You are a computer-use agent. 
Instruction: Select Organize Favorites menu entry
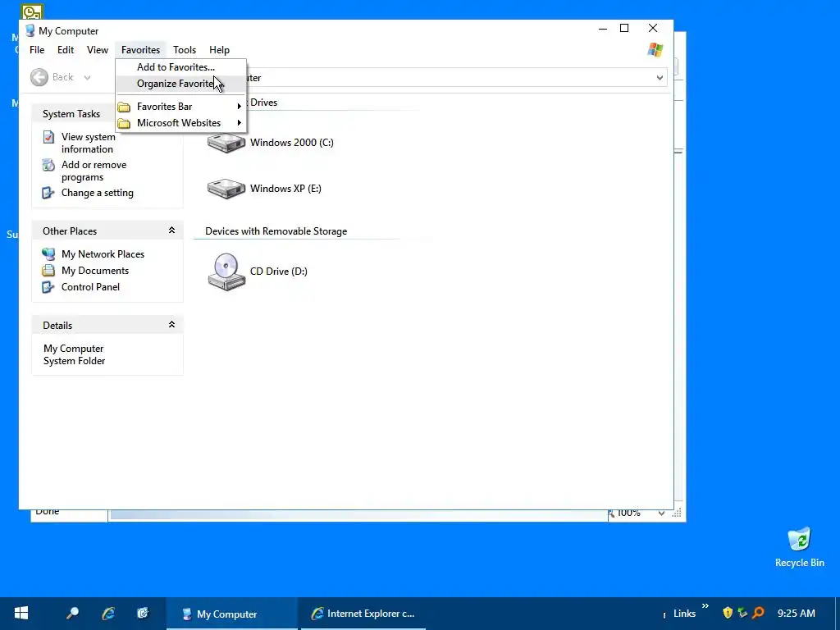180,84
